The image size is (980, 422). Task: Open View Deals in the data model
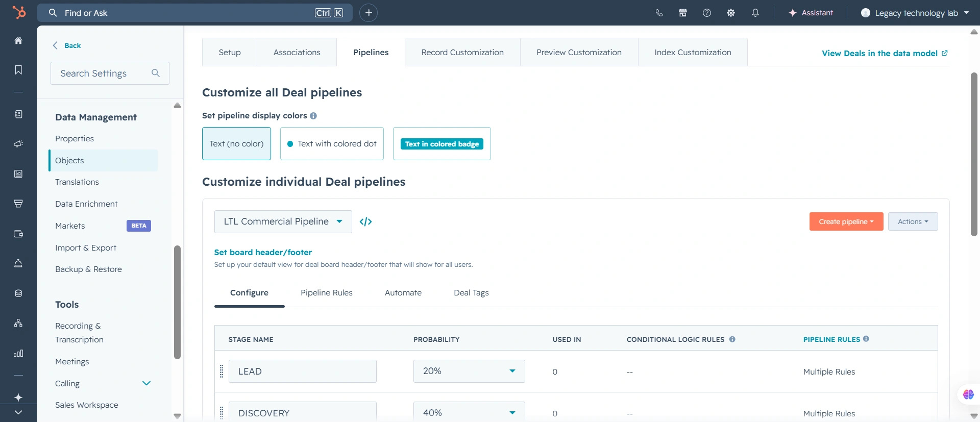pos(885,53)
